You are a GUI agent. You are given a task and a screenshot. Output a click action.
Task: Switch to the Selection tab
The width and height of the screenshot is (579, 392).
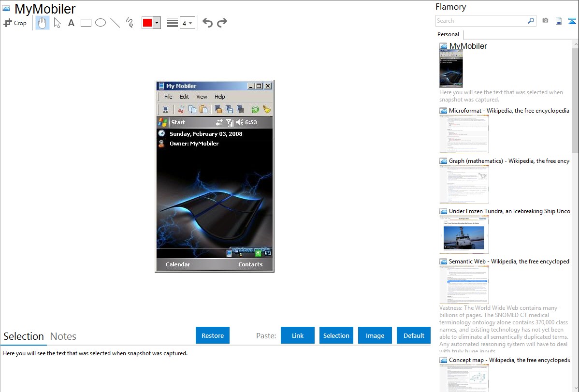[24, 336]
